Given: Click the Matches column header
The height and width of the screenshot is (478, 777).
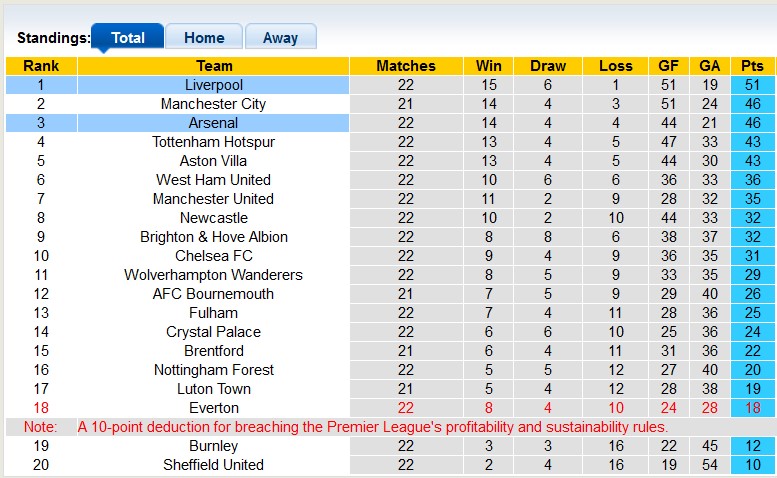Looking at the screenshot, I should [405, 66].
